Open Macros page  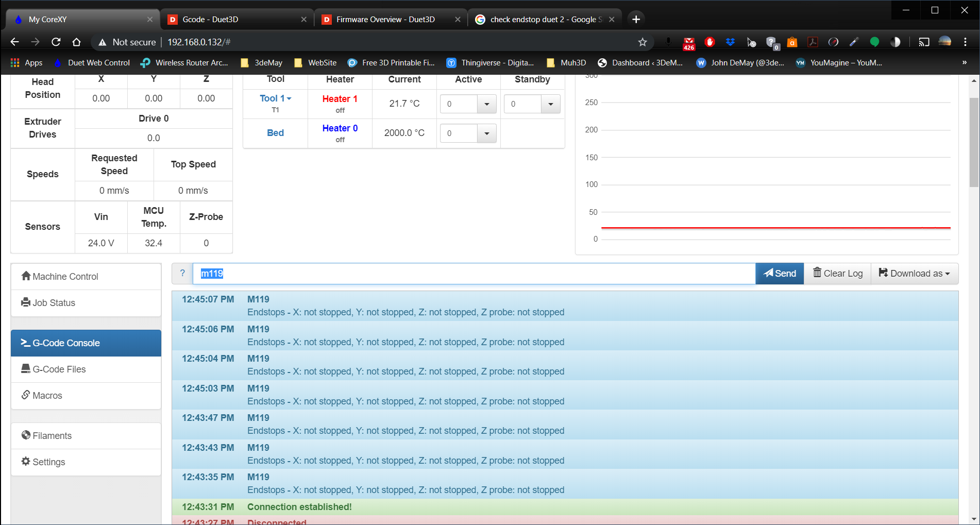(x=86, y=396)
